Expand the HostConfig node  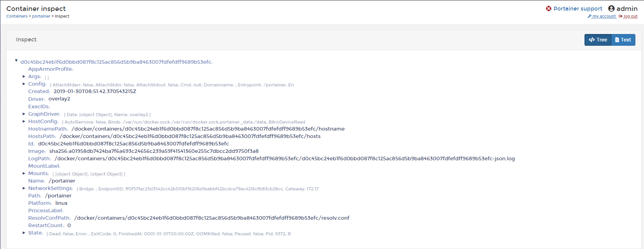[x=24, y=122]
